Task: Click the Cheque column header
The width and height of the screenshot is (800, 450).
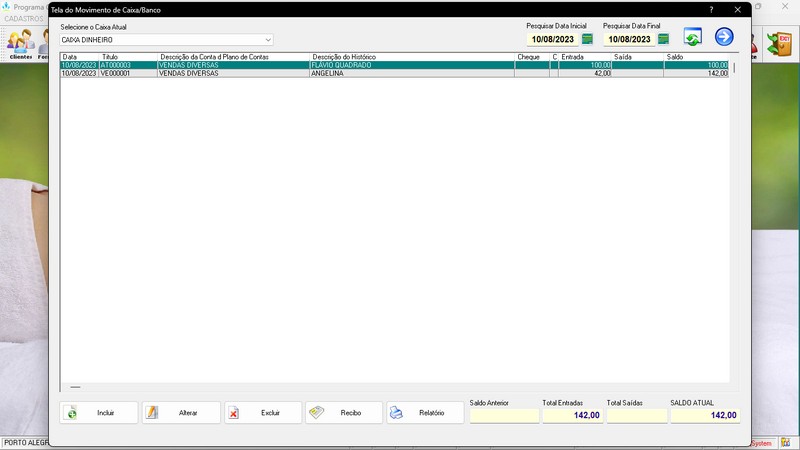Action: click(x=532, y=57)
